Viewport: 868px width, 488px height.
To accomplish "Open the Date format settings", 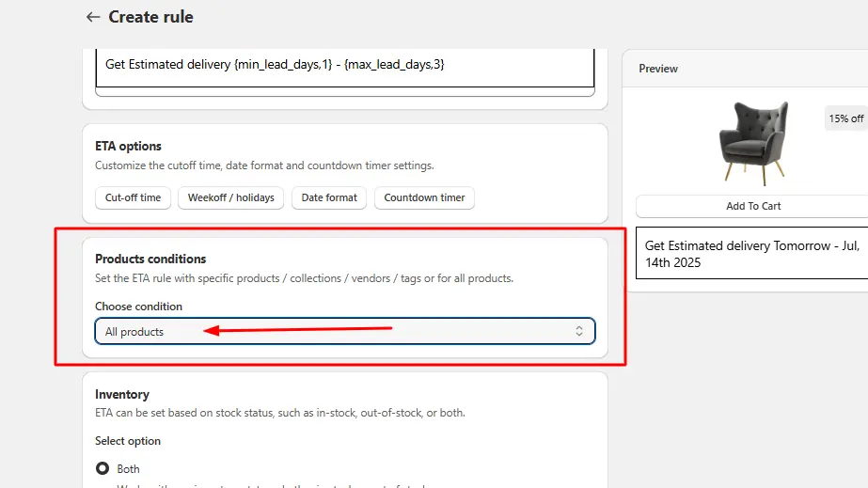I will click(x=329, y=197).
